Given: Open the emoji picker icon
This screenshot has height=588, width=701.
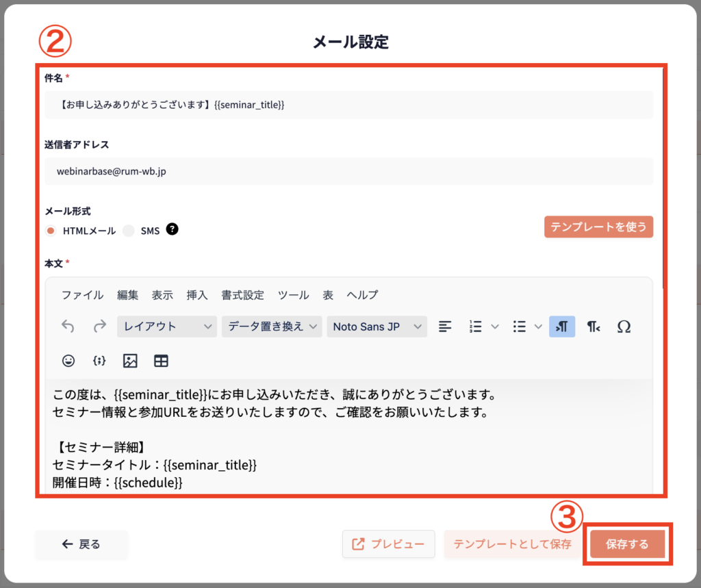Looking at the screenshot, I should [68, 361].
